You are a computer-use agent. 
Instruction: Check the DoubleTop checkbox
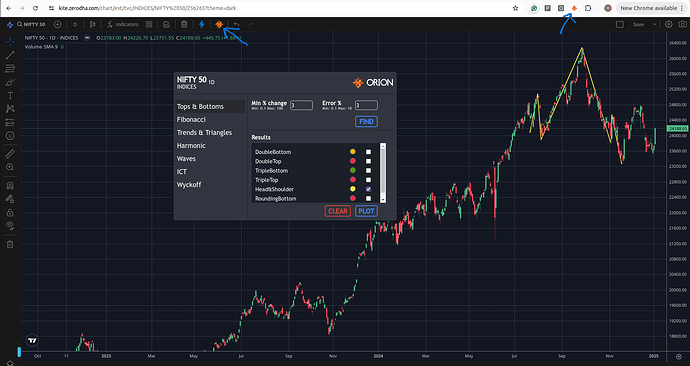(x=368, y=161)
